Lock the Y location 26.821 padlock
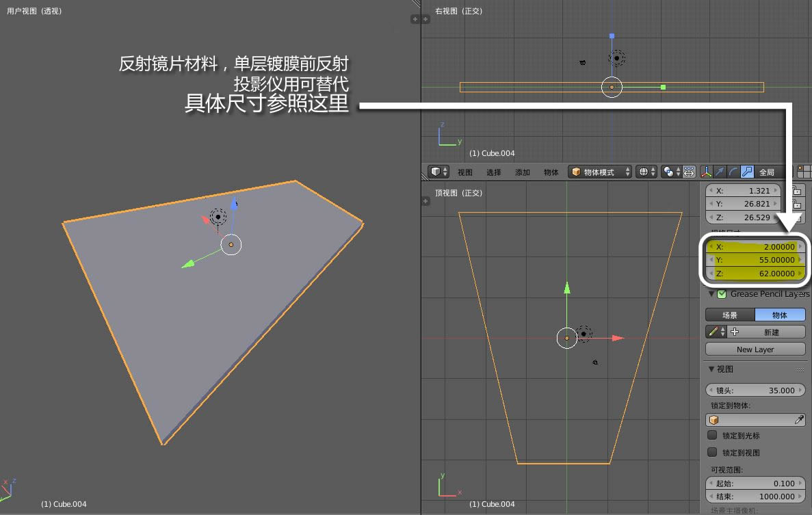812x515 pixels. click(797, 204)
